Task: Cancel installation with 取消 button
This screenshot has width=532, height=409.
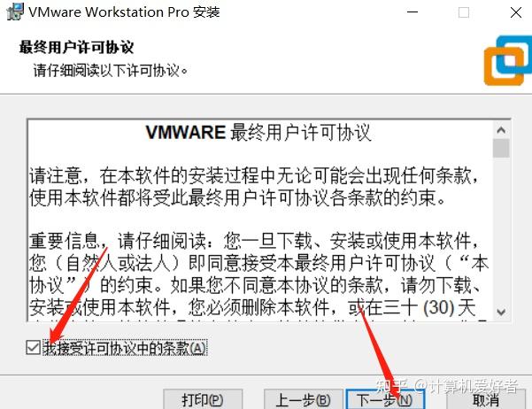Action: pos(486,400)
